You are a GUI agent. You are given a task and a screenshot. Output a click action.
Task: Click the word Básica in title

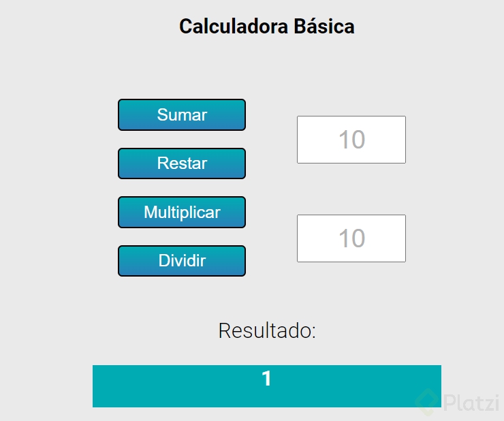point(324,27)
